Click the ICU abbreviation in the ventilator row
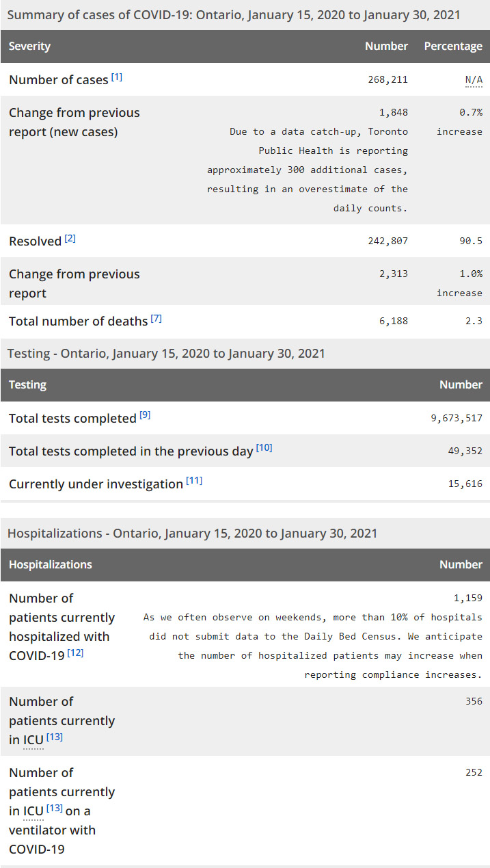Viewport: 490px width, 868px height. [x=33, y=811]
